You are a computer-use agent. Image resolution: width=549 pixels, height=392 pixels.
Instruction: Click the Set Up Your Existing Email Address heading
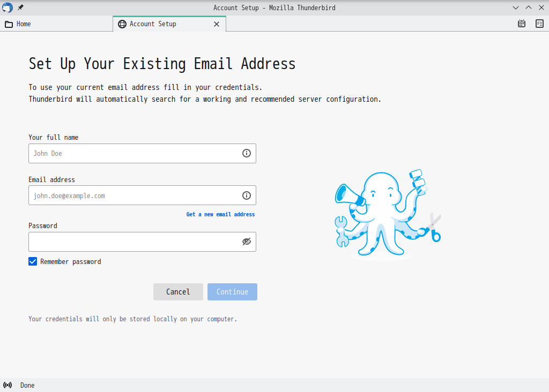(x=162, y=64)
